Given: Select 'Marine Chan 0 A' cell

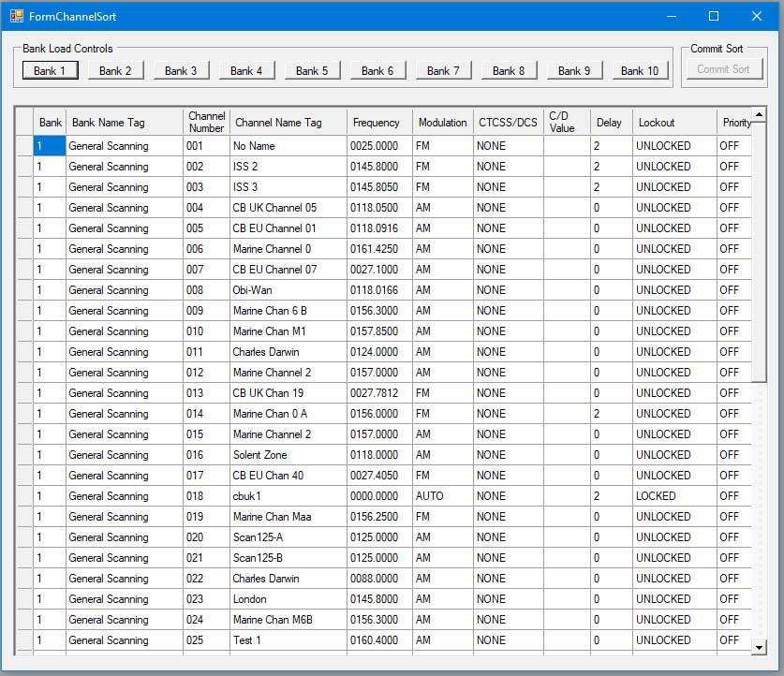Looking at the screenshot, I should pyautogui.click(x=288, y=414).
